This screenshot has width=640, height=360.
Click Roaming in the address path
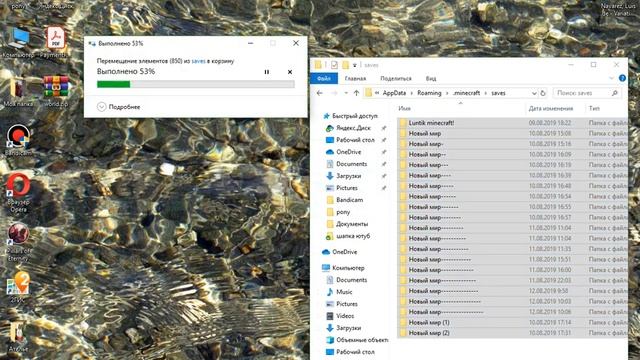(429, 93)
